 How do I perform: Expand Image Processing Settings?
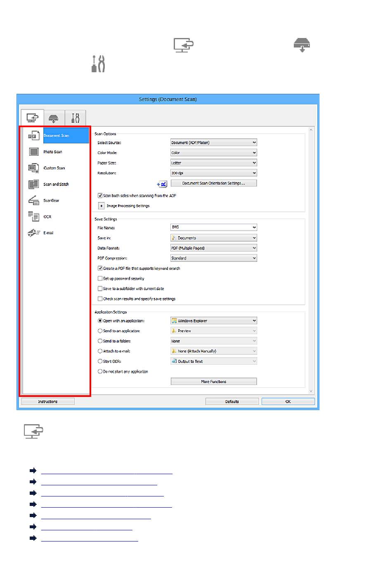point(101,206)
